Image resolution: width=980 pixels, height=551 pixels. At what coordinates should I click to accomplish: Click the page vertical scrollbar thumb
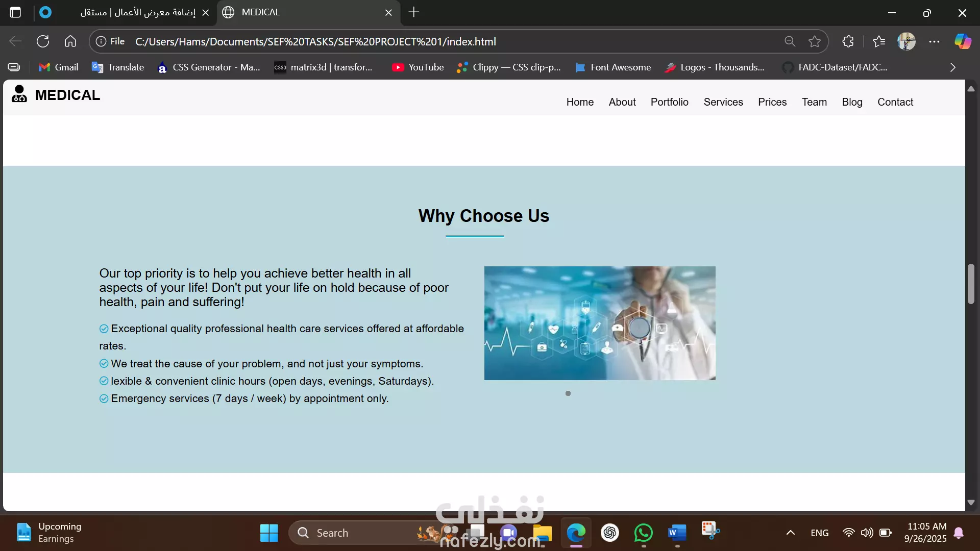971,284
